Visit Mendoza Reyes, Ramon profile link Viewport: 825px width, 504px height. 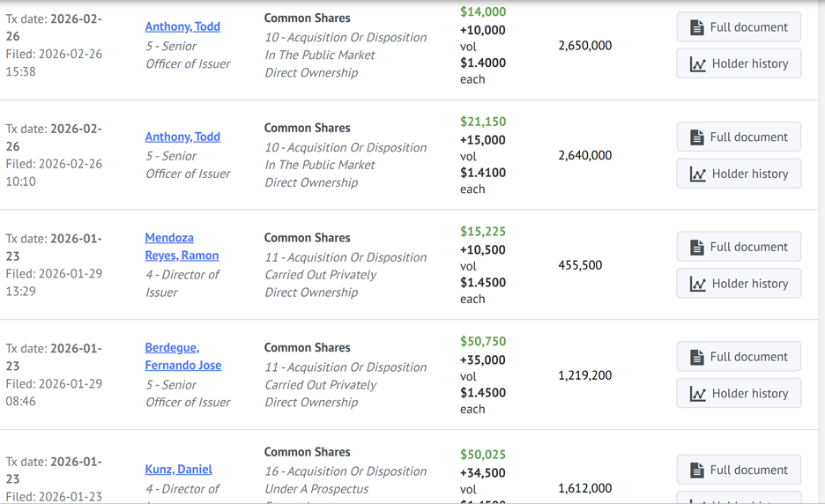pyautogui.click(x=182, y=247)
